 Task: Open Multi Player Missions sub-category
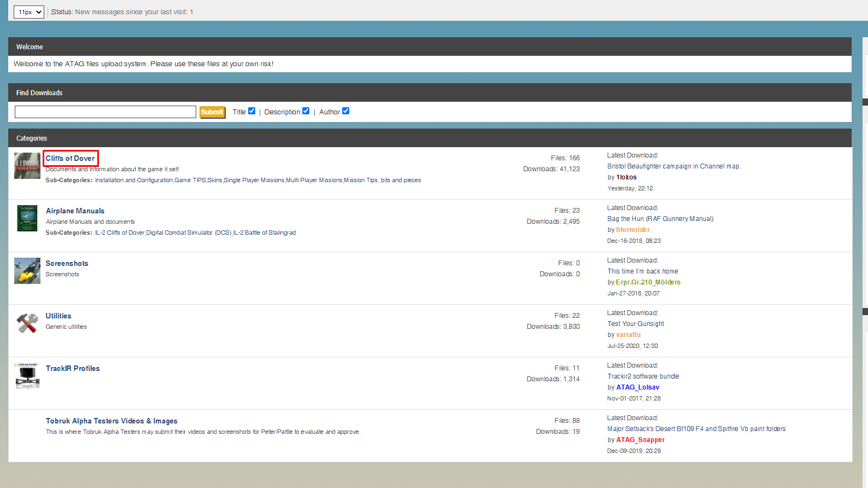[x=314, y=180]
